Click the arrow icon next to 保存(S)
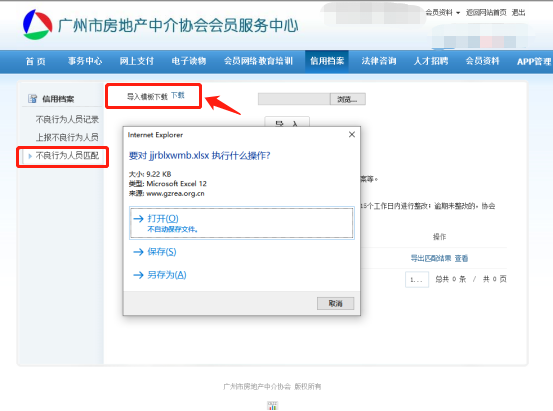 coord(138,252)
